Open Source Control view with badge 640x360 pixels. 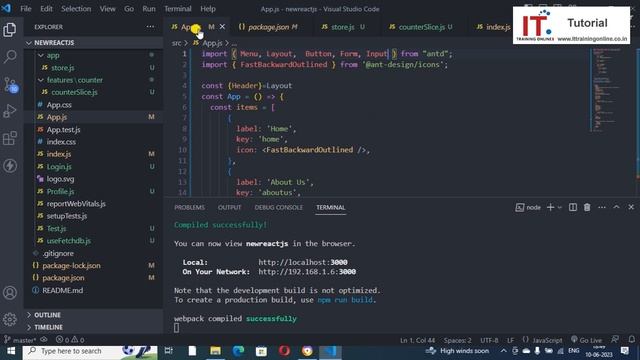tap(10, 84)
